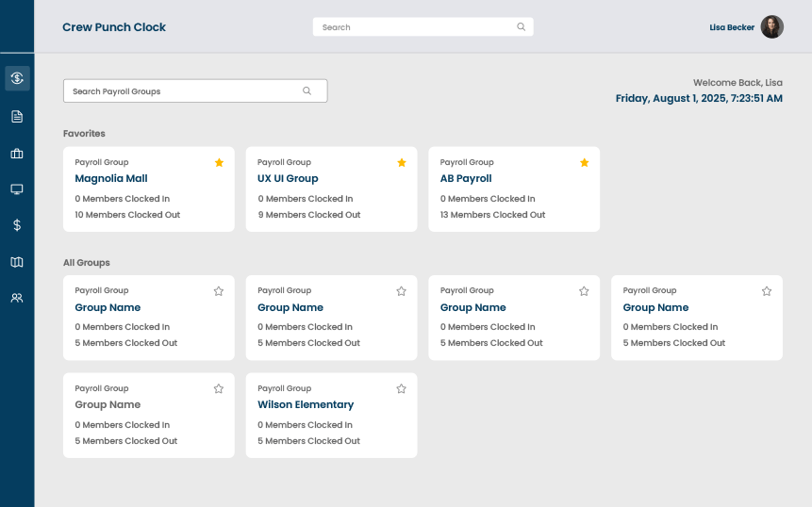Viewport: 812px width, 507px height.
Task: Open the document reports icon in sidebar
Action: click(x=17, y=116)
